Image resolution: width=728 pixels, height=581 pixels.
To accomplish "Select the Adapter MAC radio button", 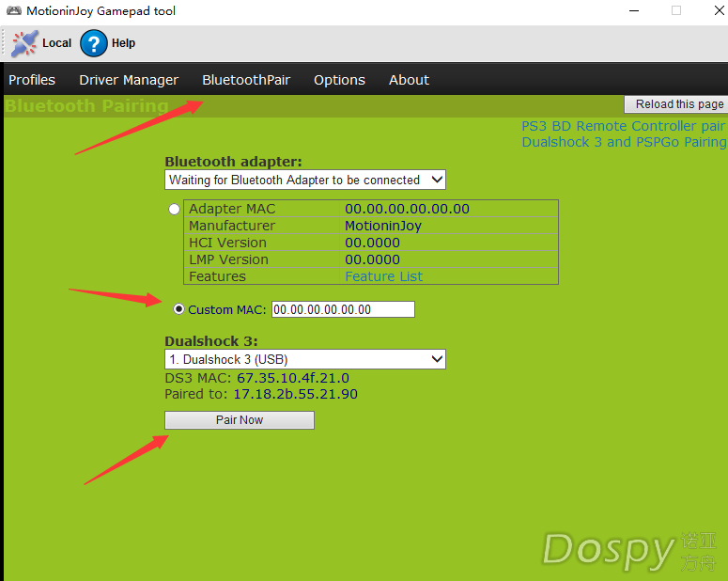I will coord(174,209).
